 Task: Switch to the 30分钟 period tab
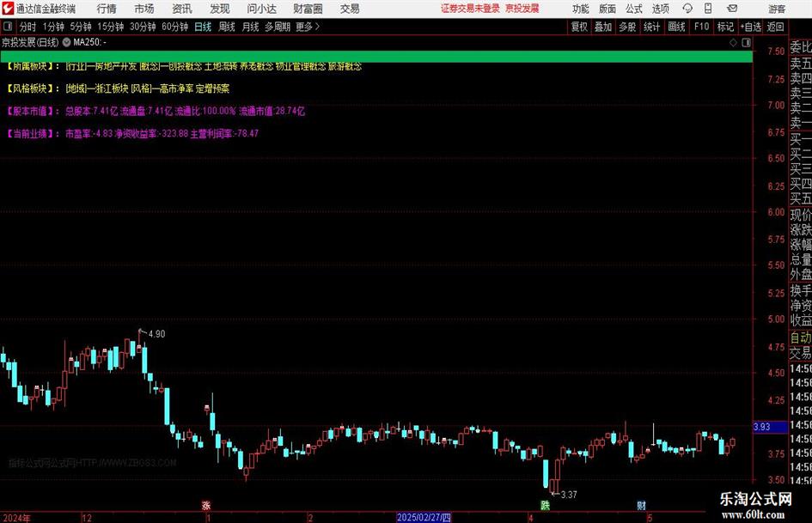(143, 27)
